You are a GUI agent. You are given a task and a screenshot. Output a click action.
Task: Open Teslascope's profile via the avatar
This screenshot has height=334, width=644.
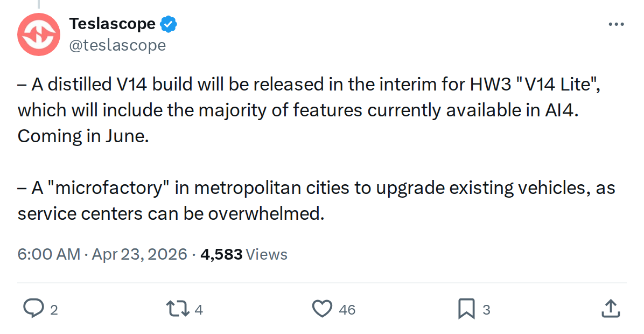38,34
